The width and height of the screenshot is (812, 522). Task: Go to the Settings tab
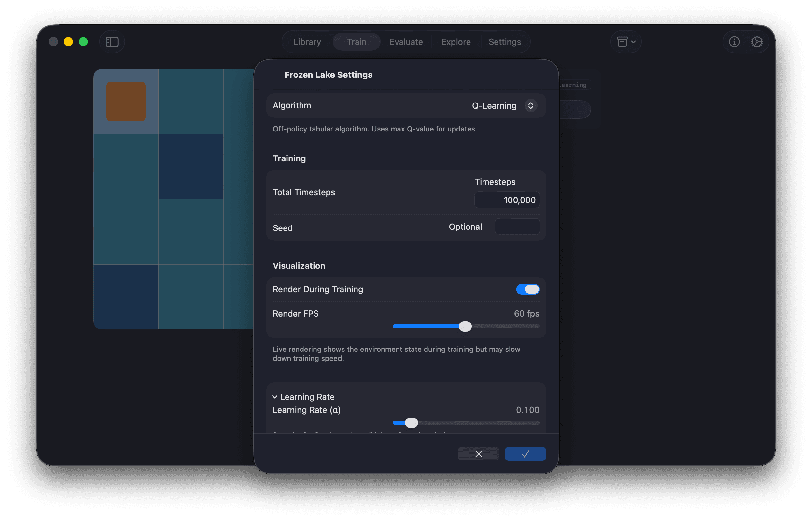point(505,42)
